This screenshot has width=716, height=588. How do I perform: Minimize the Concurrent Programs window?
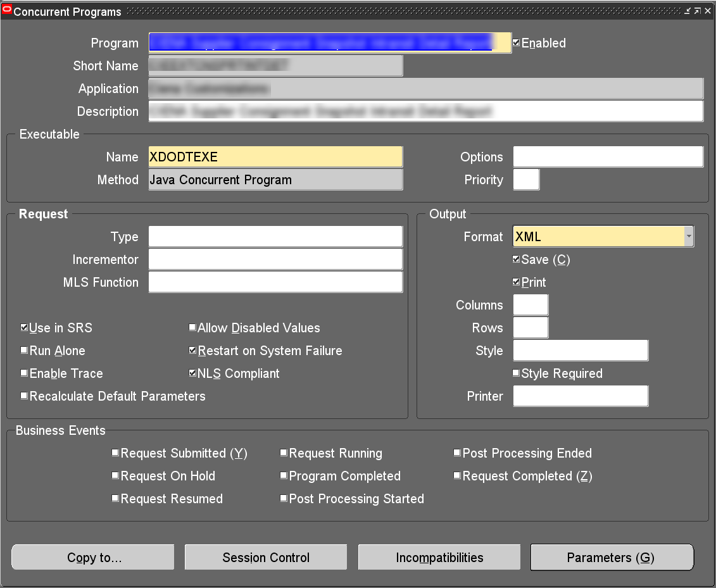click(688, 11)
